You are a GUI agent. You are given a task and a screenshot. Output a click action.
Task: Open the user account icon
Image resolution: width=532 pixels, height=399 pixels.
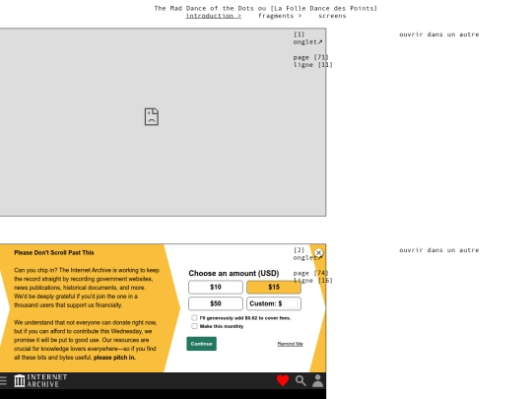(318, 380)
